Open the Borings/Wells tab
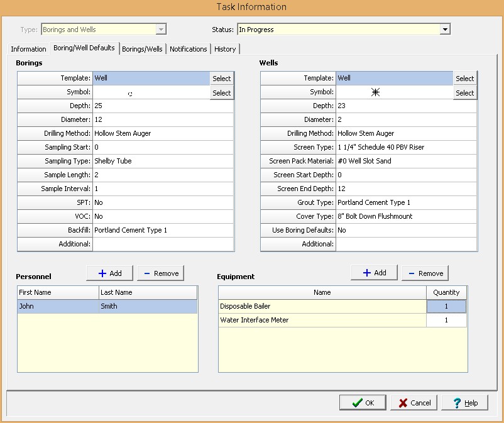Image resolution: width=504 pixels, height=423 pixels. (x=142, y=49)
